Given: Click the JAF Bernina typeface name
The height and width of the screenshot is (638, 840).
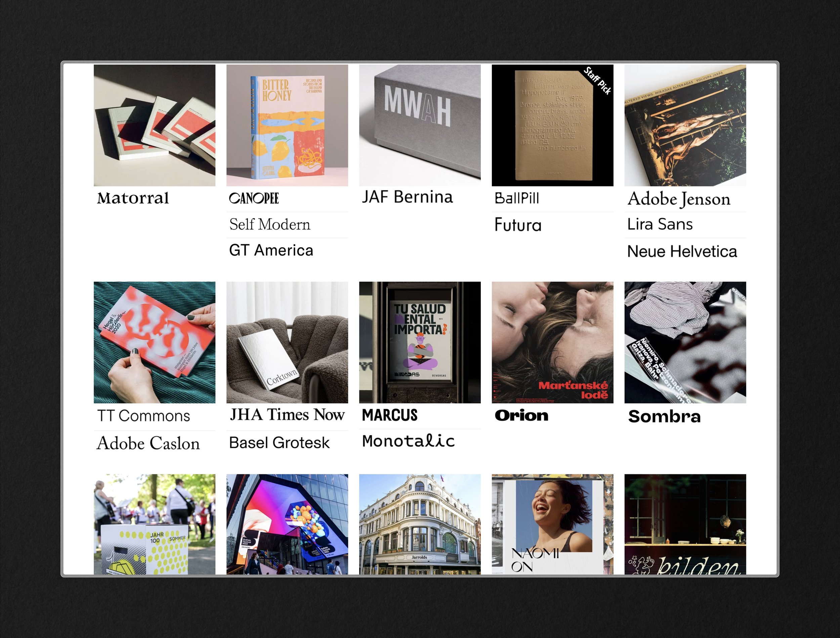Looking at the screenshot, I should (x=407, y=197).
